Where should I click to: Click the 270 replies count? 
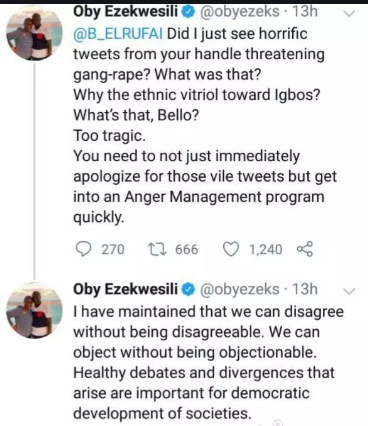point(113,249)
